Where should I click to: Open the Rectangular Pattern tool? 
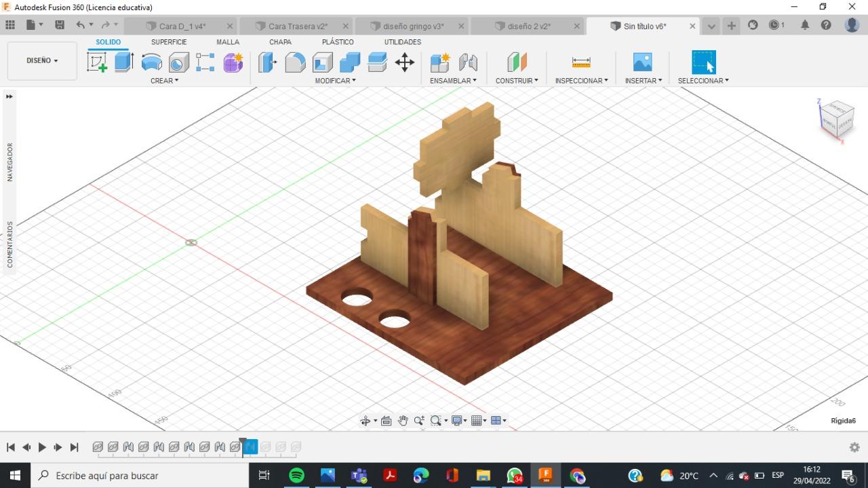(205, 62)
